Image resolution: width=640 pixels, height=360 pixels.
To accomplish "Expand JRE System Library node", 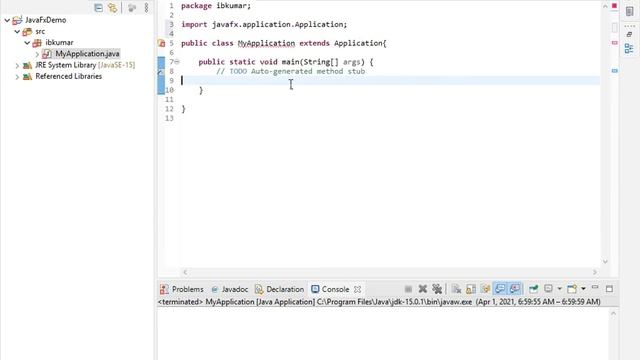I will click(x=17, y=65).
